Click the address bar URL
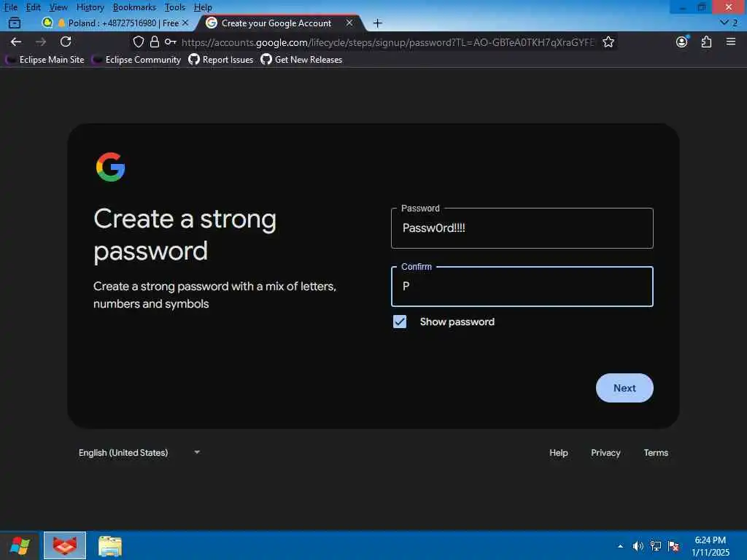Image resolution: width=747 pixels, height=560 pixels. [388, 42]
